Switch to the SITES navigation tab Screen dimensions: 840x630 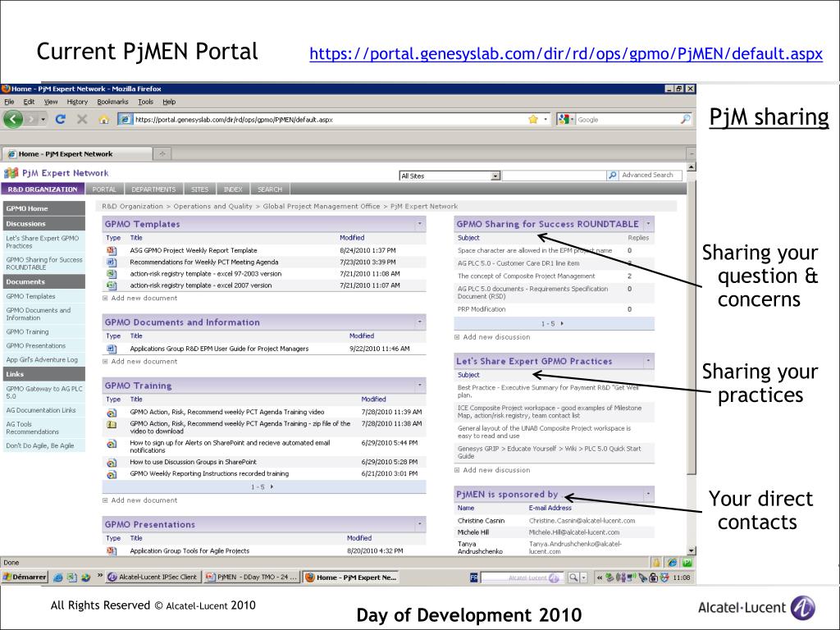[x=200, y=189]
